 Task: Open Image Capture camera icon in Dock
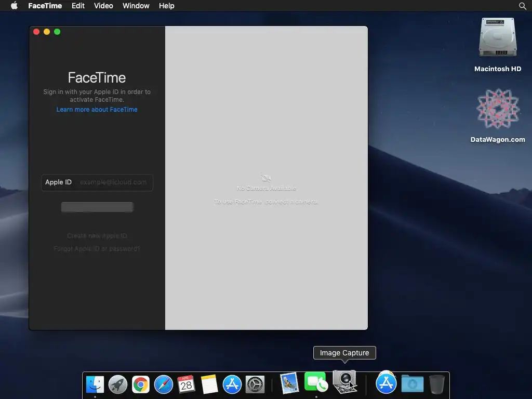[345, 382]
